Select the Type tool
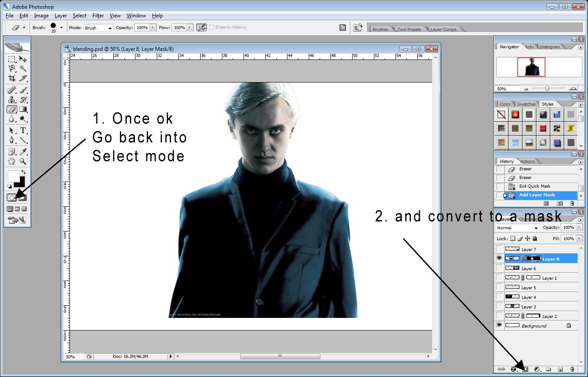The width and height of the screenshot is (588, 377). [23, 131]
